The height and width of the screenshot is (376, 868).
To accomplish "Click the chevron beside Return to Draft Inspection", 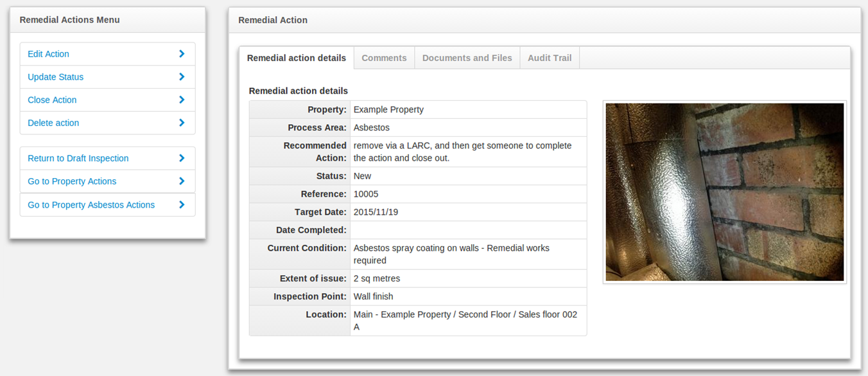I will coord(182,158).
